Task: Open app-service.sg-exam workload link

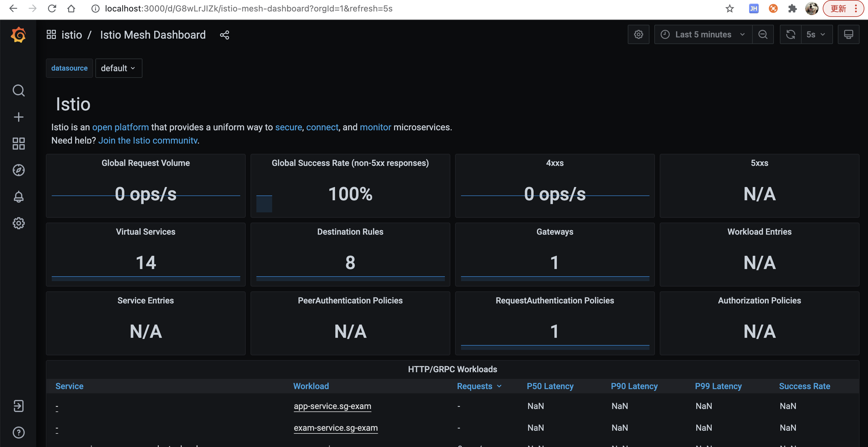Action: coord(332,406)
